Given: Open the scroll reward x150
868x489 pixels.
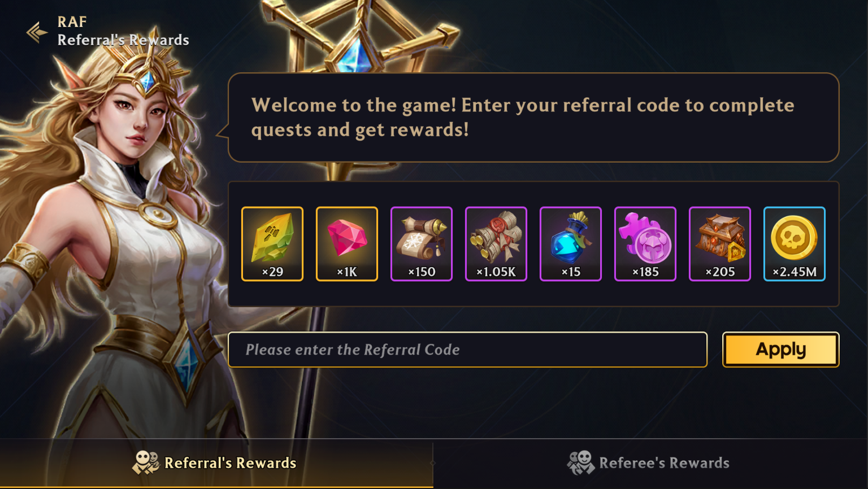Looking at the screenshot, I should coord(422,244).
